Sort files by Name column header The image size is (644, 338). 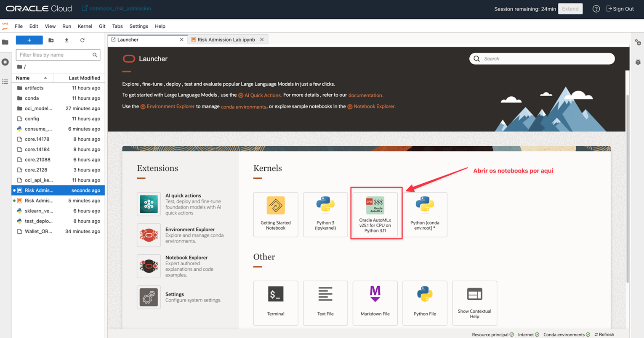pos(23,78)
